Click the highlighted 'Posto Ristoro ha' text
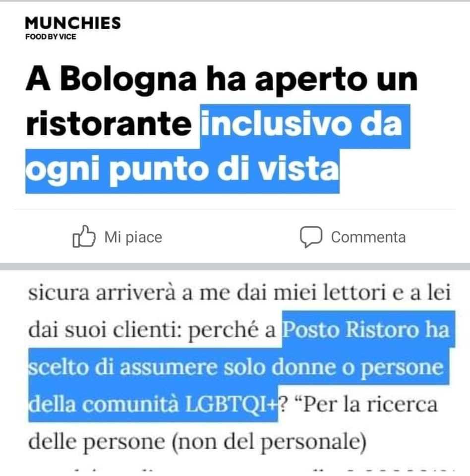470x476 pixels. coord(368,329)
